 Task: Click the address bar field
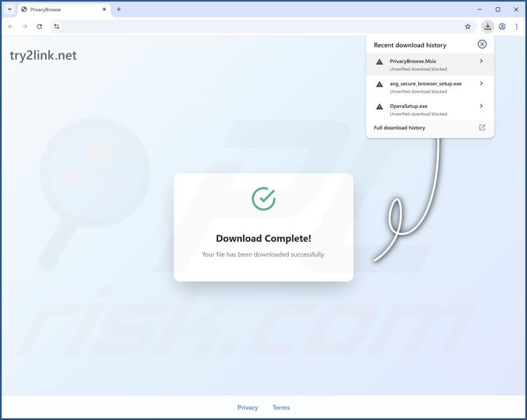(x=262, y=27)
